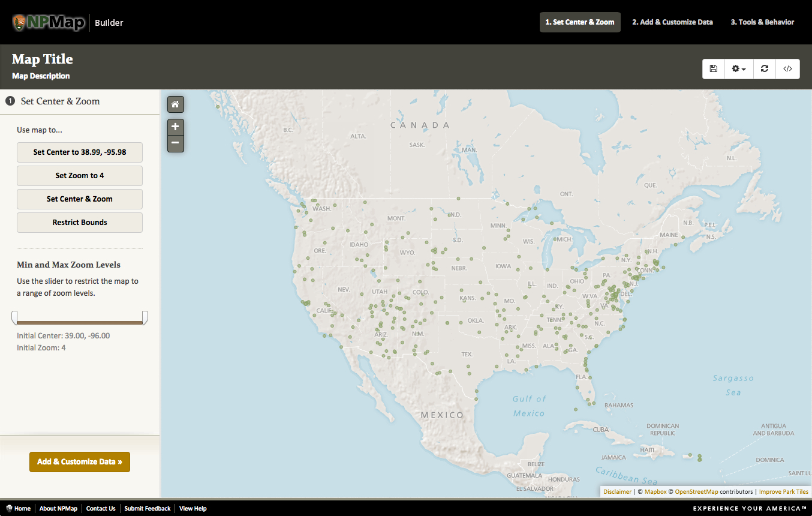The width and height of the screenshot is (812, 516).
Task: Open the Set Center & Zoom step tab
Action: (x=580, y=22)
